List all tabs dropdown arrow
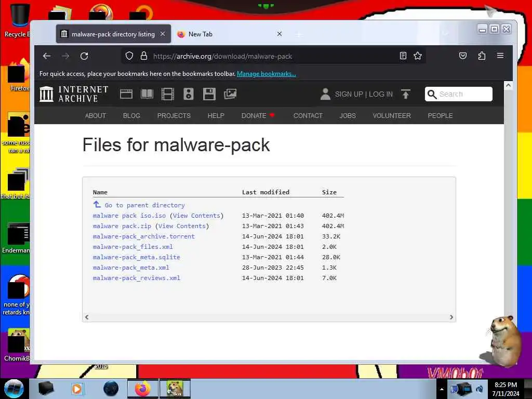 coord(445,34)
